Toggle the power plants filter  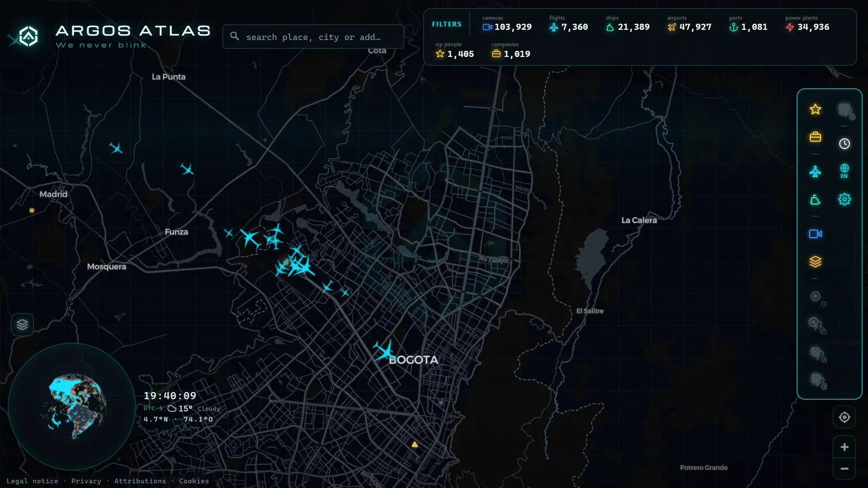coord(807,24)
